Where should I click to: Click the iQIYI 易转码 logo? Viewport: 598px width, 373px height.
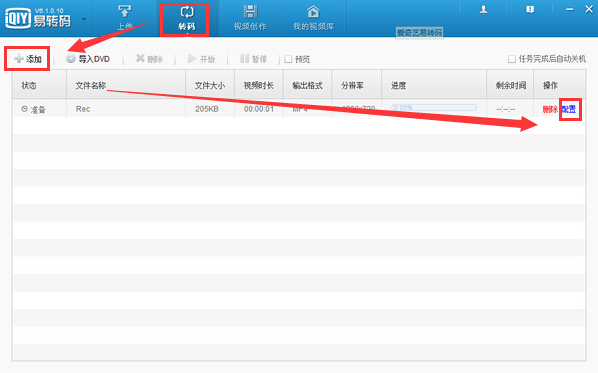click(x=38, y=18)
